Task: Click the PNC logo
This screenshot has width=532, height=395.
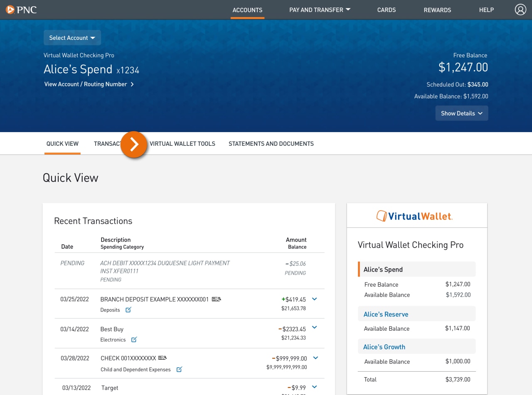Action: coord(21,10)
